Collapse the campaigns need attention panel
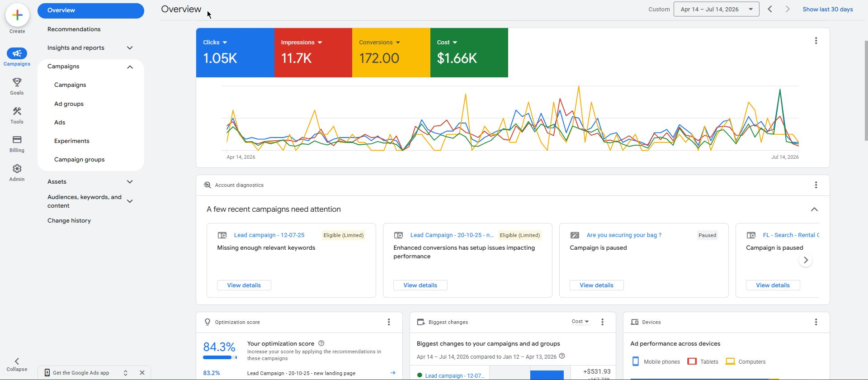 (x=814, y=209)
